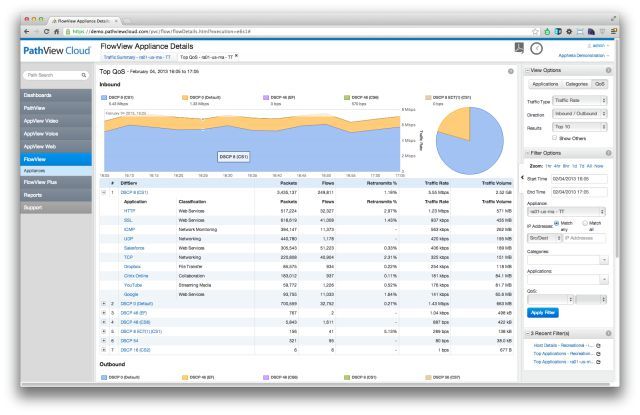640x415 pixels.
Task: Open the Results Top 10 dropdown
Action: [580, 127]
